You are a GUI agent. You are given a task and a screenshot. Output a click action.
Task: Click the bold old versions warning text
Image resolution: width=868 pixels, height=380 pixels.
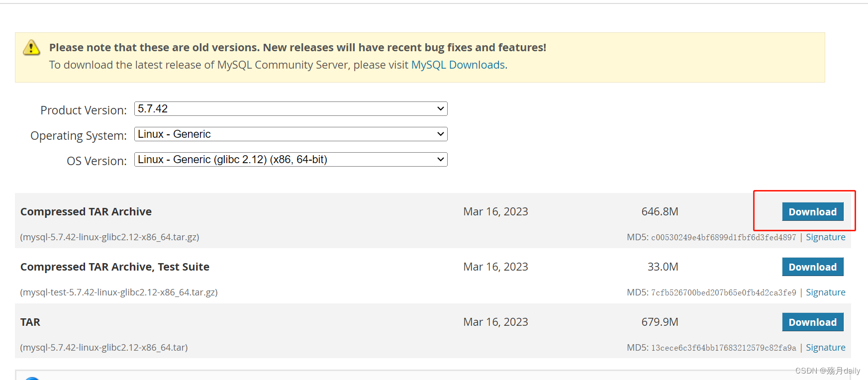(x=297, y=48)
